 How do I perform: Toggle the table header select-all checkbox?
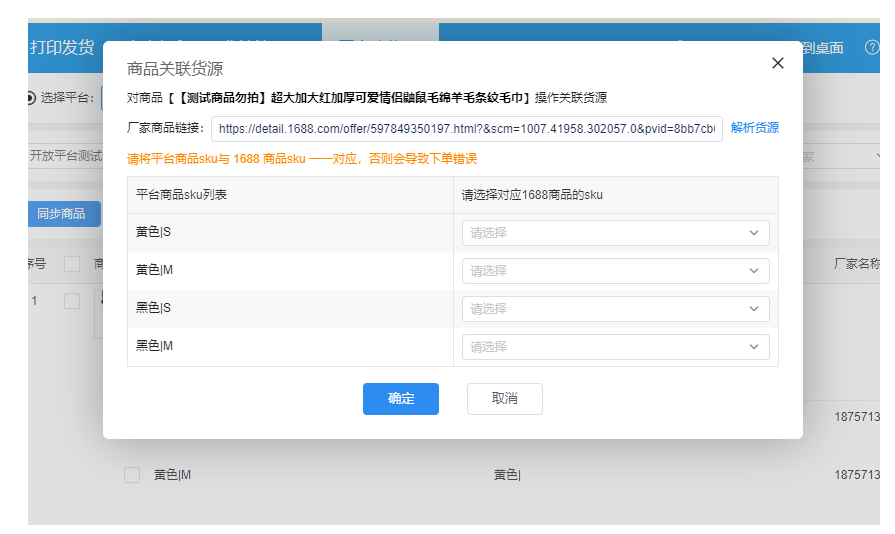(72, 264)
